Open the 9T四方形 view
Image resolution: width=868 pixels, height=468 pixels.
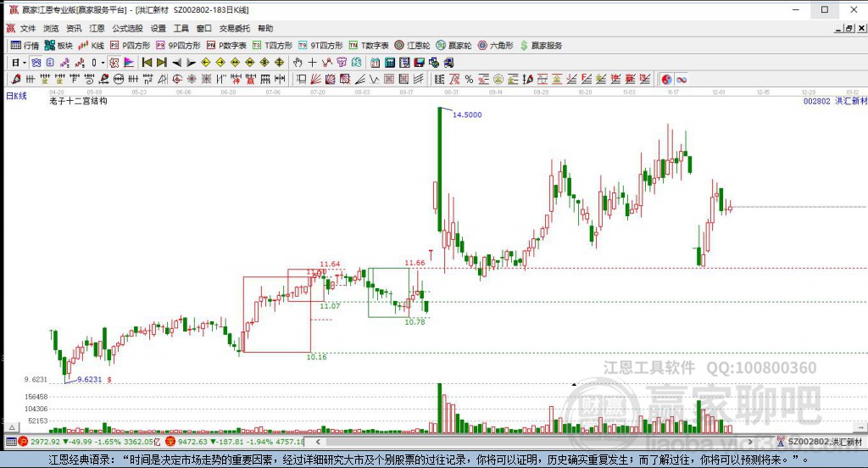pos(320,46)
